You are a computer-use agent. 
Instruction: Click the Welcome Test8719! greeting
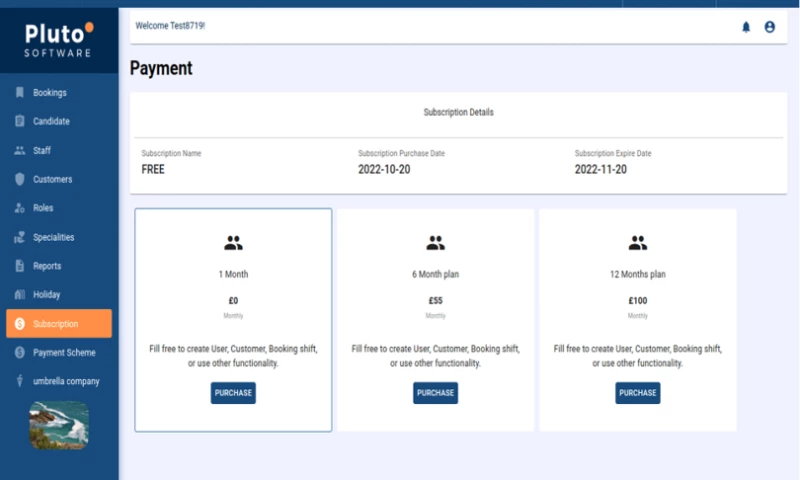pyautogui.click(x=170, y=26)
